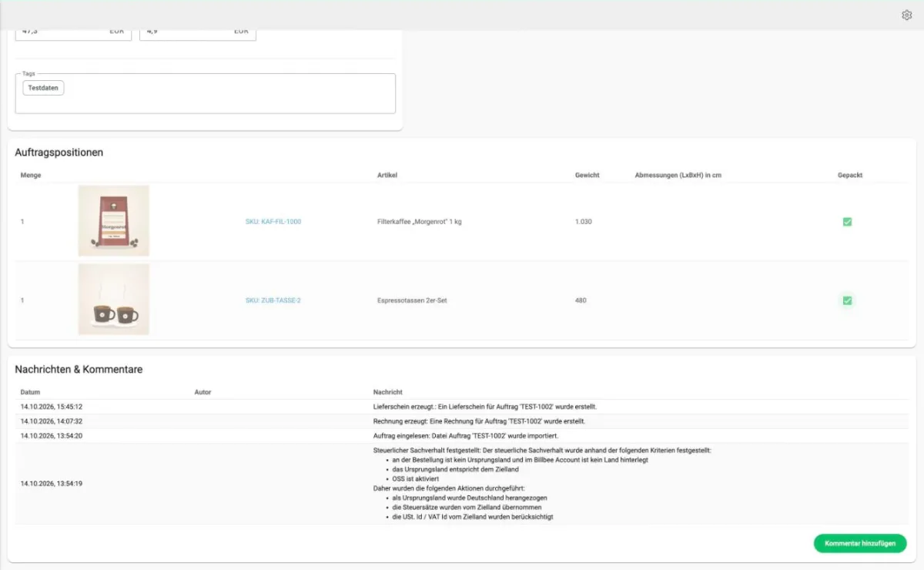
Task: Select the article name Filterkaffee „Morgenrot“ 1 kg
Action: [x=419, y=222]
